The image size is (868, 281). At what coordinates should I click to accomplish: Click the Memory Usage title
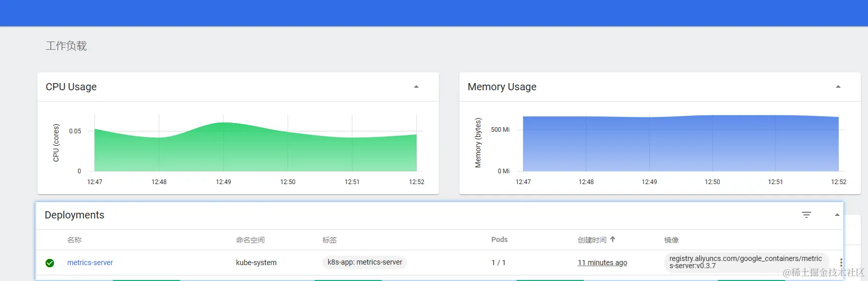point(502,87)
